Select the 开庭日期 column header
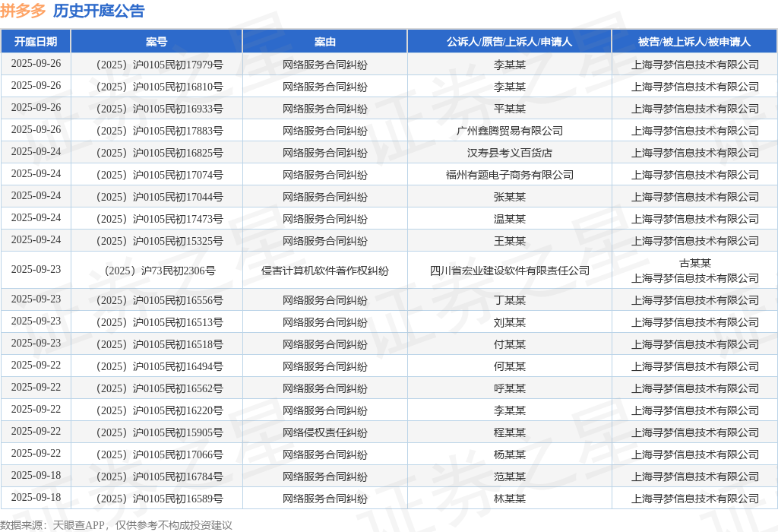This screenshot has height=532, width=778. click(x=36, y=42)
